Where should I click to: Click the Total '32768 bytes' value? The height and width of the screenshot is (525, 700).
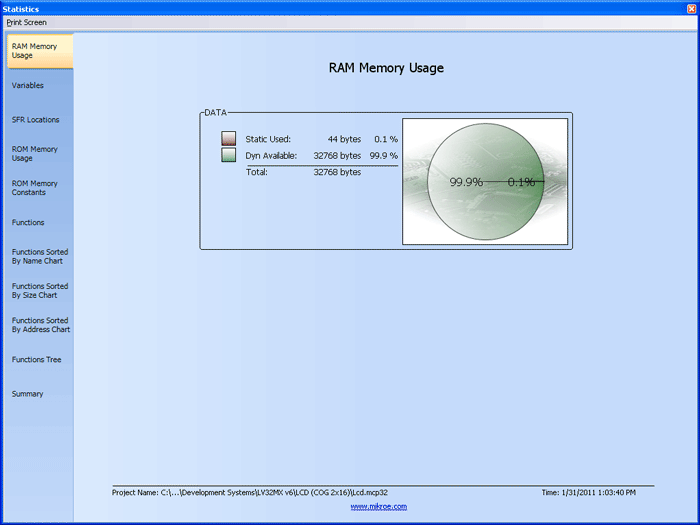point(337,172)
